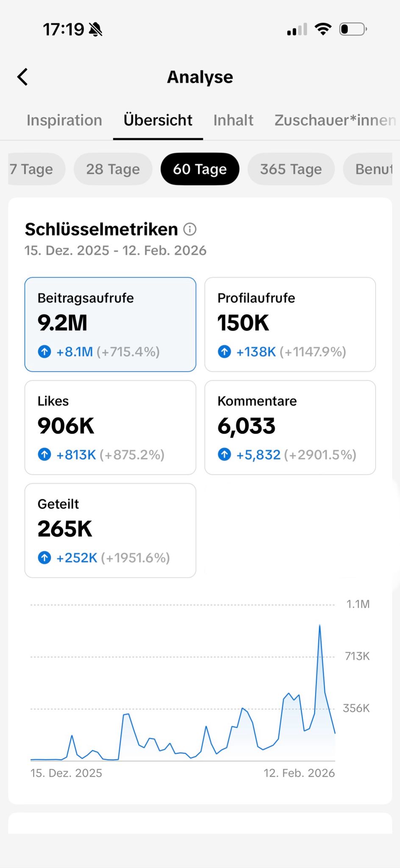Image resolution: width=400 pixels, height=868 pixels.
Task: Switch to the Inhalt tab
Action: click(233, 120)
